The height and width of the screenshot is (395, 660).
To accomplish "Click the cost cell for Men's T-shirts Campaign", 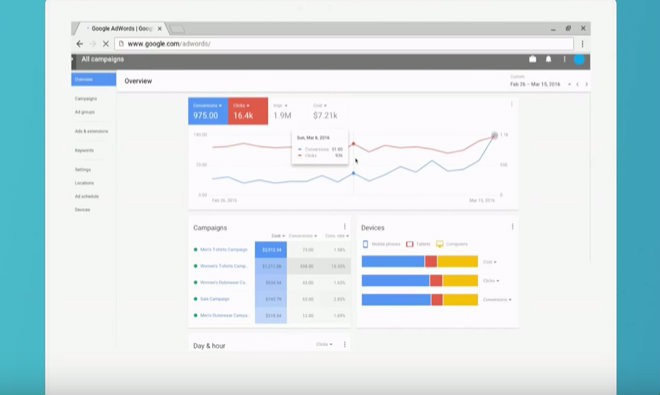I will 271,250.
